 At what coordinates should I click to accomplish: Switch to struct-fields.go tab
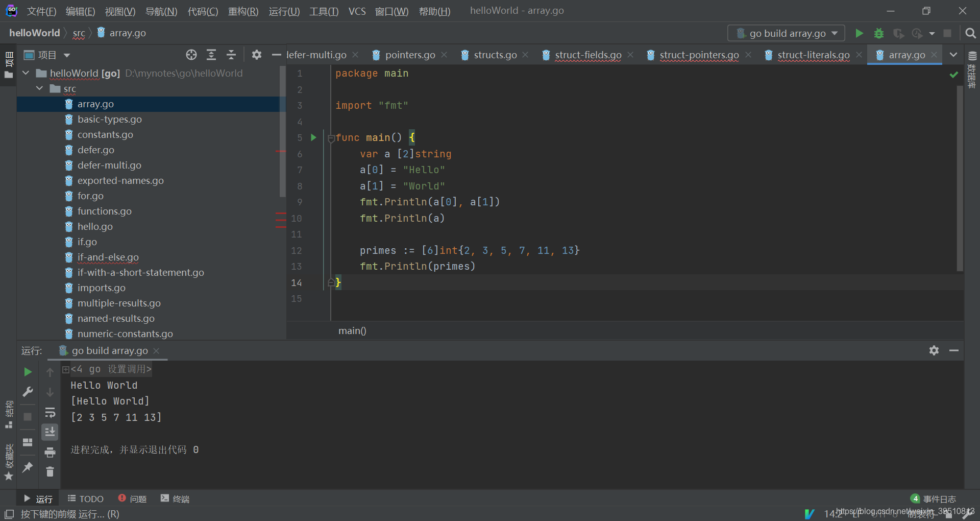[x=588, y=55]
